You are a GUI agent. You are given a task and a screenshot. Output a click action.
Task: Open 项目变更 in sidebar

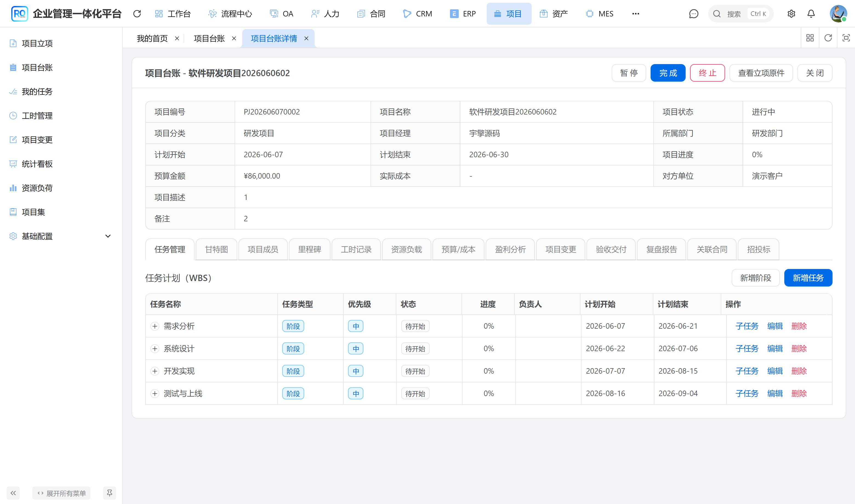point(37,140)
